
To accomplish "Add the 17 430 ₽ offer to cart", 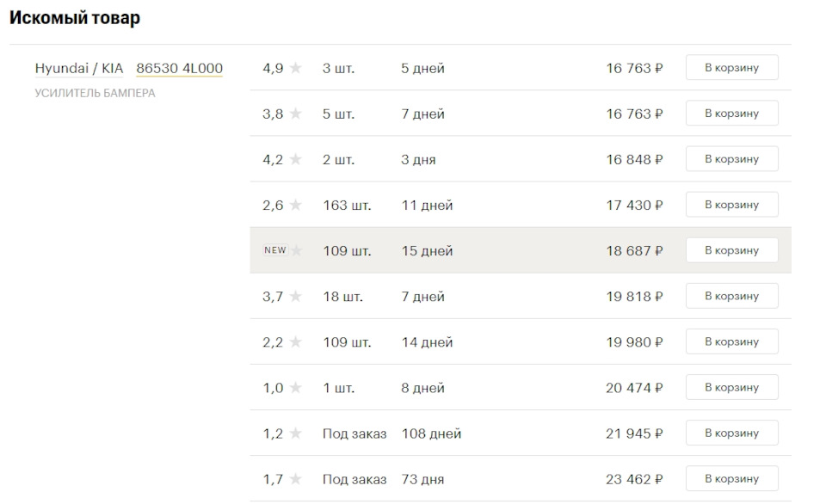I will (x=731, y=205).
